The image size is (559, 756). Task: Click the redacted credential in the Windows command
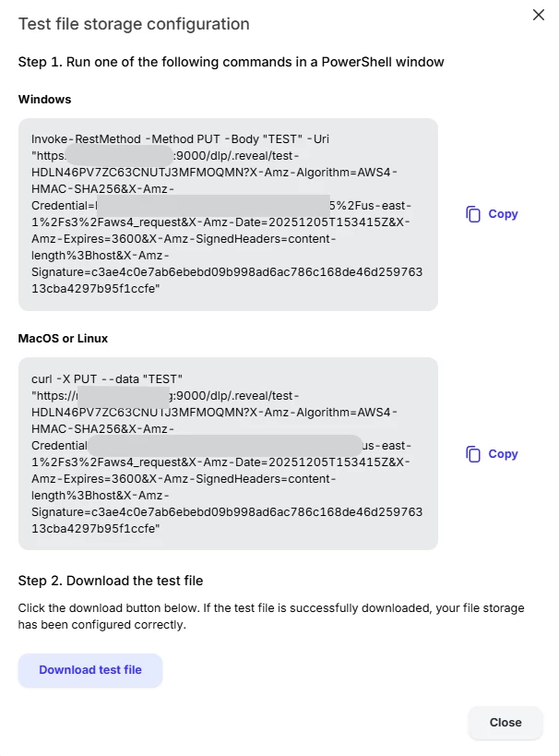coord(213,206)
